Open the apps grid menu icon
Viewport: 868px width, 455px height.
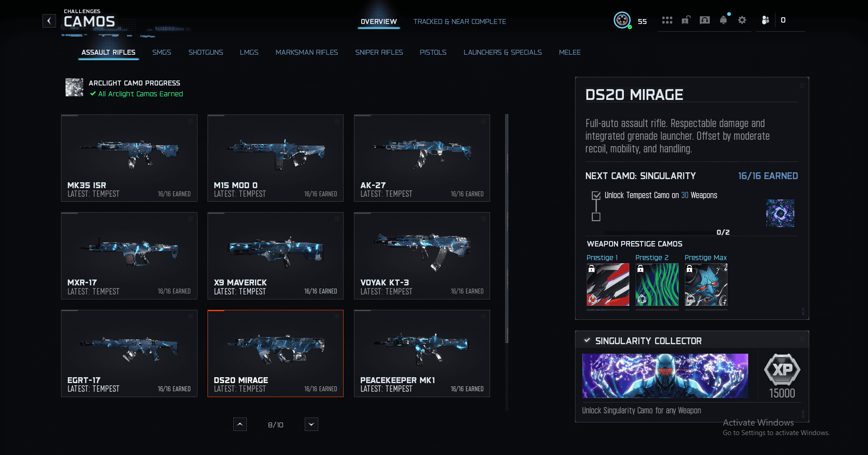[667, 20]
